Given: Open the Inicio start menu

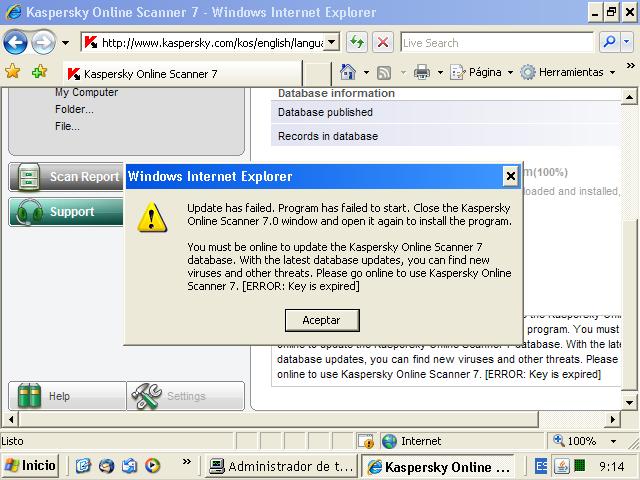Looking at the screenshot, I should [31, 466].
